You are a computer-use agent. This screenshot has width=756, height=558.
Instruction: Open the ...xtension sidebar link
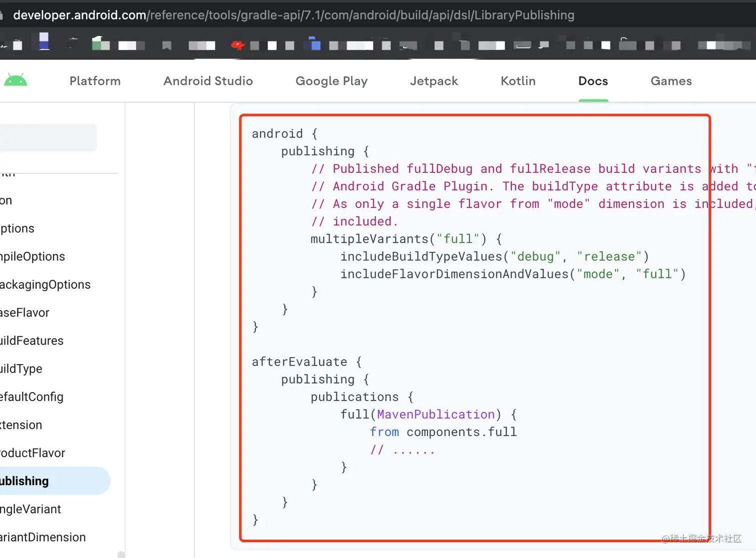pyautogui.click(x=21, y=425)
